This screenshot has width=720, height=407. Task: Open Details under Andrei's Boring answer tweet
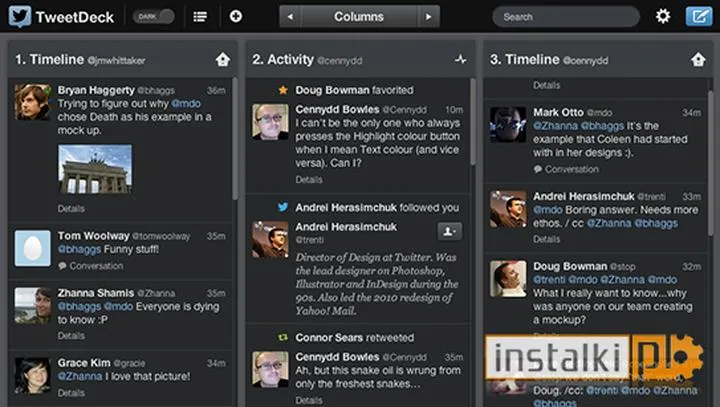click(546, 239)
